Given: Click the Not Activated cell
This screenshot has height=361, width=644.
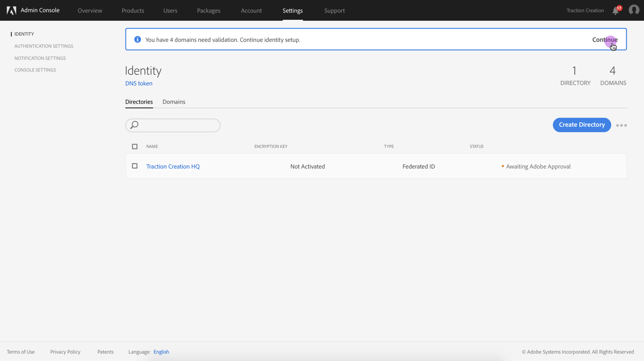Looking at the screenshot, I should coord(308,166).
